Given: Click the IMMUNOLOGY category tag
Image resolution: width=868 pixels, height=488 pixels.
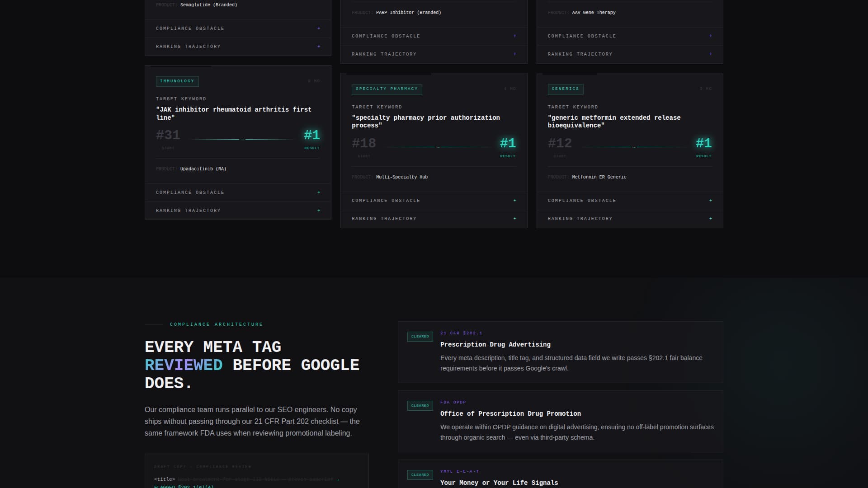Looking at the screenshot, I should 177,81.
